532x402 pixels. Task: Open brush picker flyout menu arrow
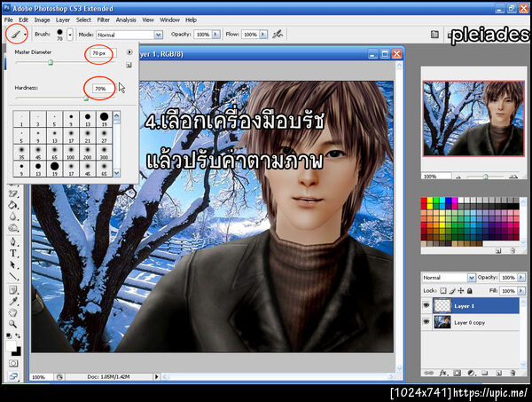(129, 52)
